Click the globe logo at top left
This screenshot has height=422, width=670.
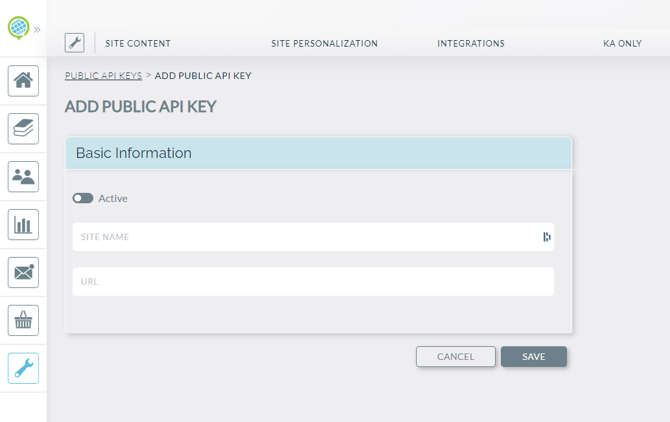point(17,28)
